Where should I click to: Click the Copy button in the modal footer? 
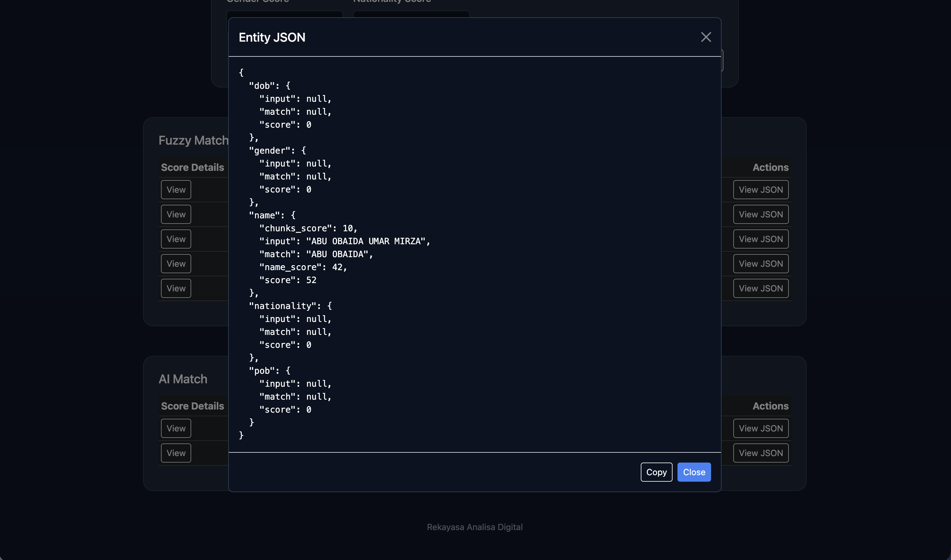click(656, 472)
